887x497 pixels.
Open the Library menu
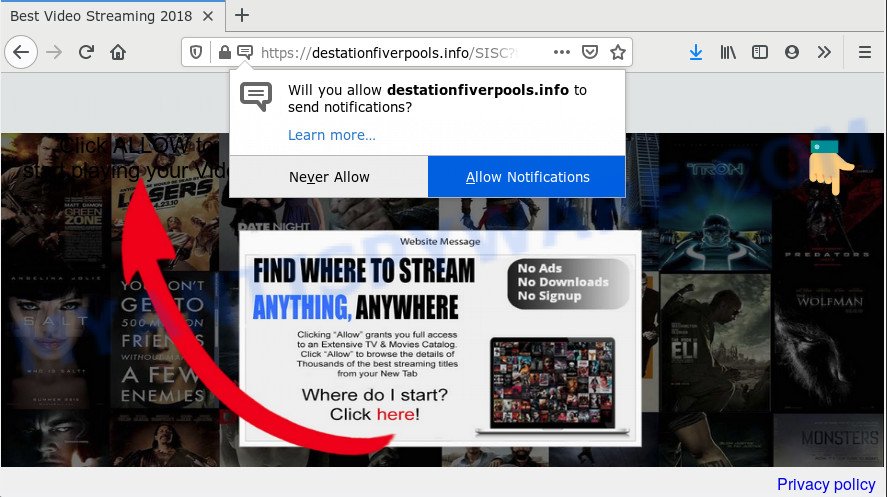tap(728, 53)
